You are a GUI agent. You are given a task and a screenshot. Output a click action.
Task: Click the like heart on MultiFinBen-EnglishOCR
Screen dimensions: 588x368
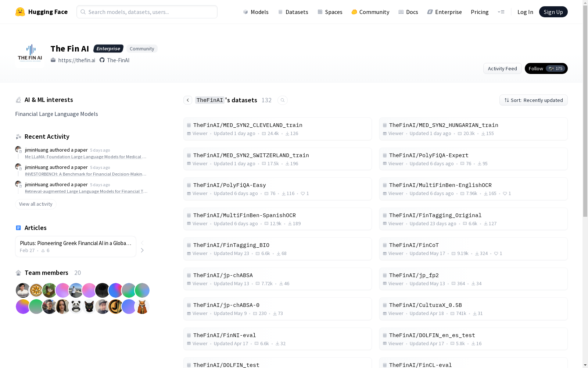pos(505,194)
